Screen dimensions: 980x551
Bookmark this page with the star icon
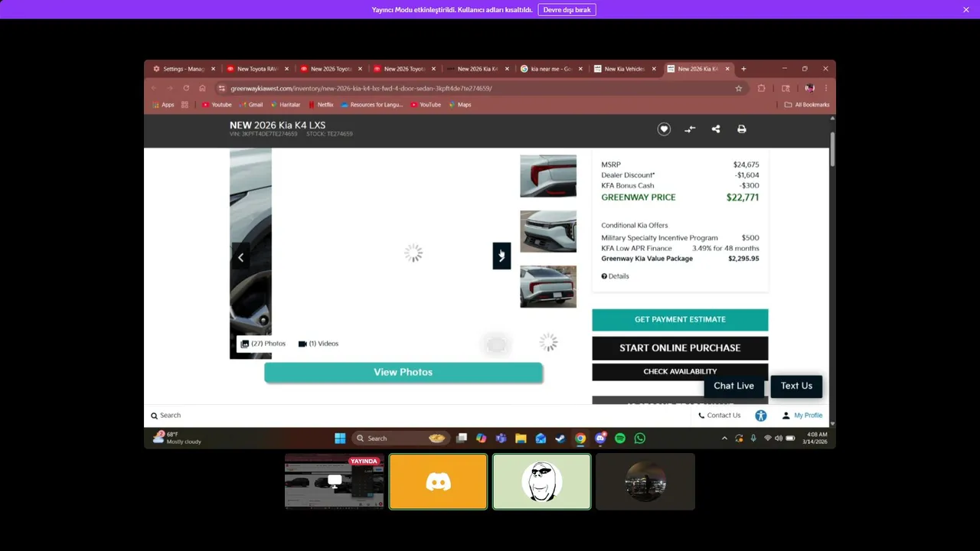pyautogui.click(x=738, y=88)
